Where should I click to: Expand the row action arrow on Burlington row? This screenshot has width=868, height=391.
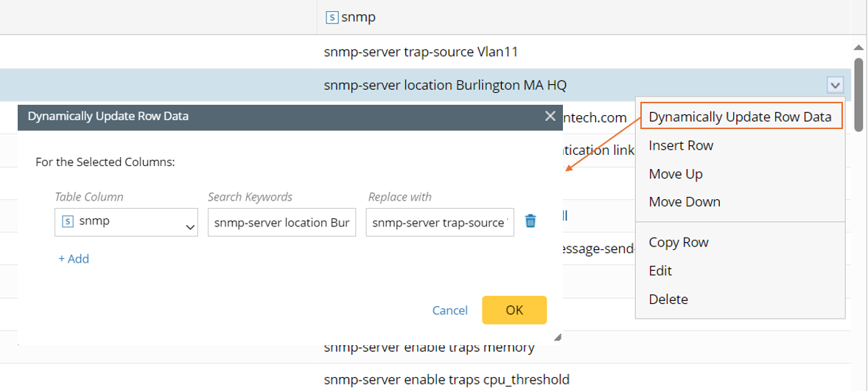coord(834,86)
